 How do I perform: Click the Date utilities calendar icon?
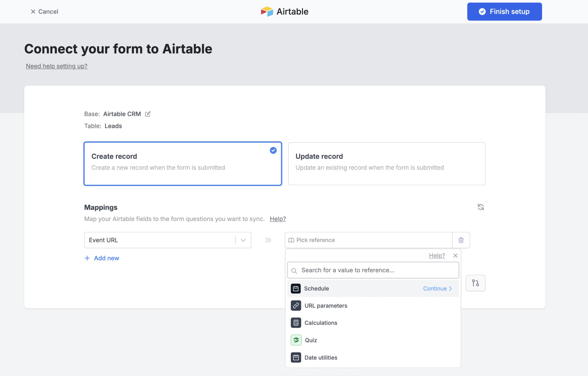point(296,357)
